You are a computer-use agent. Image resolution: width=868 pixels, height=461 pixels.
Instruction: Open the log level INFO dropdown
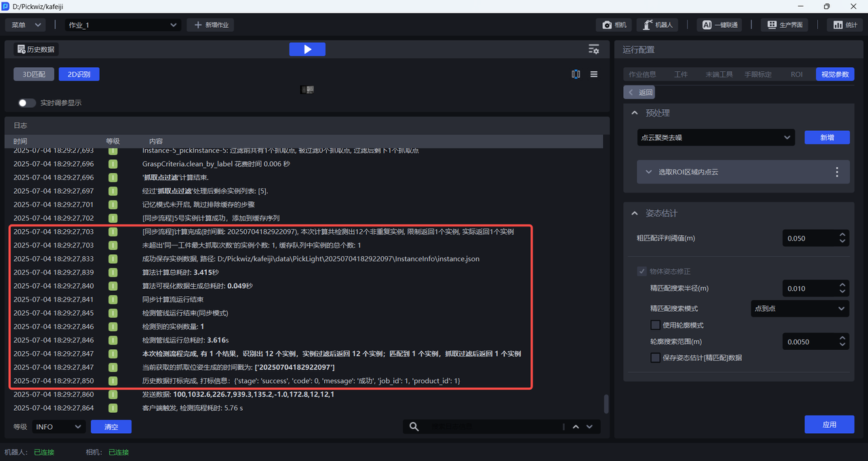tap(58, 426)
